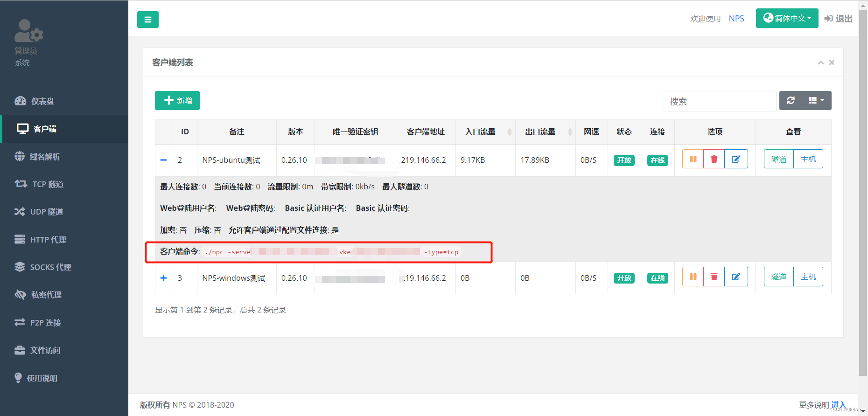This screenshot has width=868, height=416.
Task: Click 新增 to add a client
Action: (x=177, y=100)
